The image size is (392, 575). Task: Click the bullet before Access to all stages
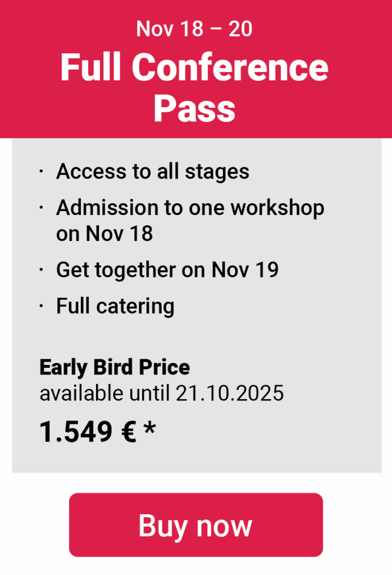(42, 171)
